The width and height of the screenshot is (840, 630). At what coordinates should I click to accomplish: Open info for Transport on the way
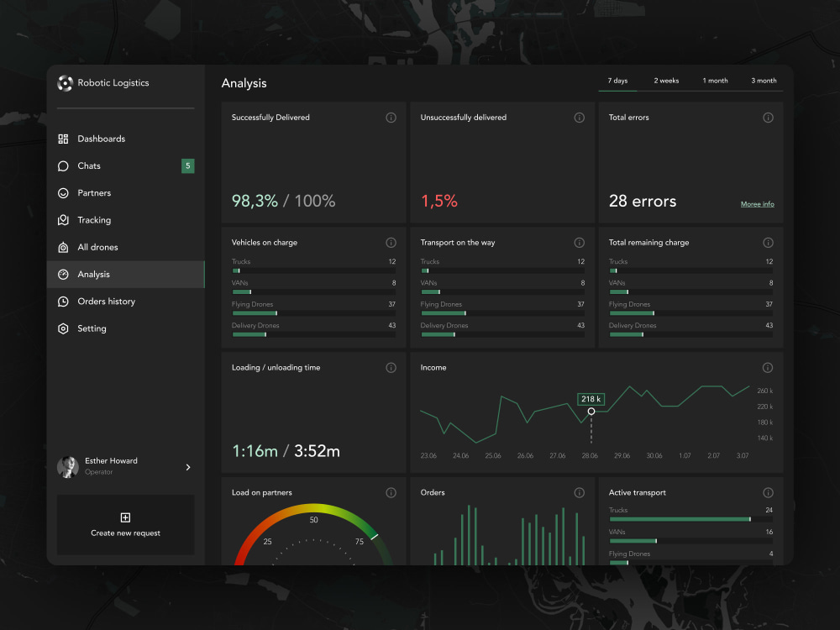tap(579, 243)
